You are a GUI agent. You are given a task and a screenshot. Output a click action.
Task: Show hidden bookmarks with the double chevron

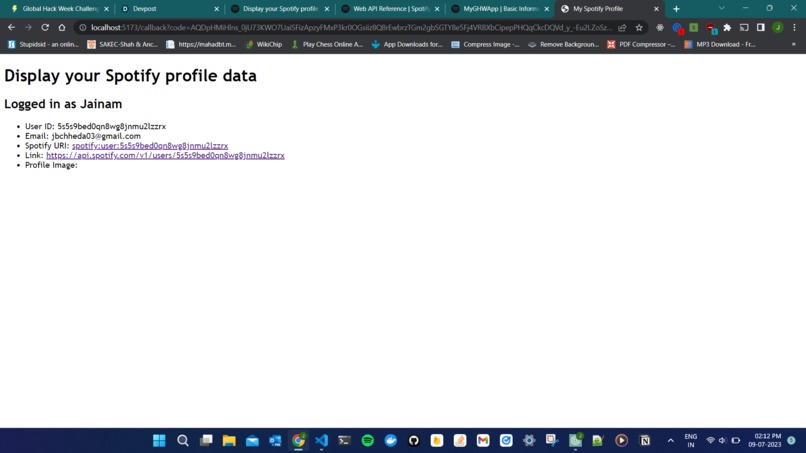(794, 44)
